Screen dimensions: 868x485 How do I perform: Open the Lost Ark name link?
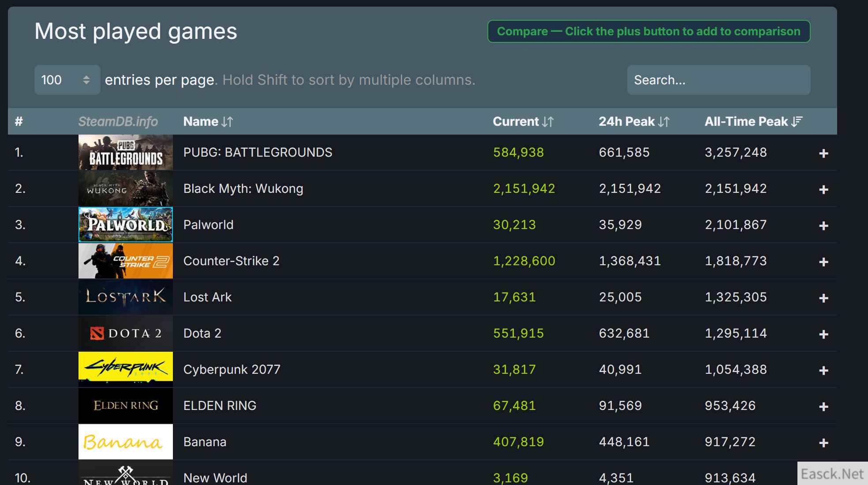coord(207,297)
